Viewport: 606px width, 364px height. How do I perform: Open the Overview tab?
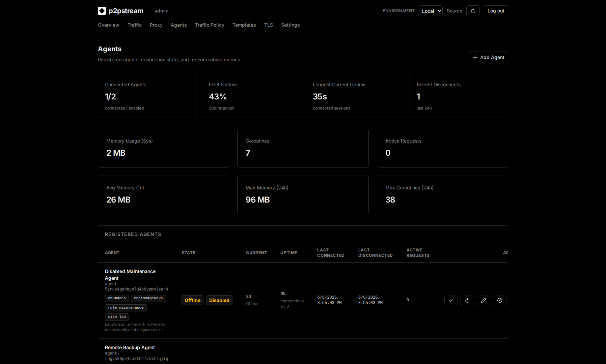pyautogui.click(x=108, y=25)
